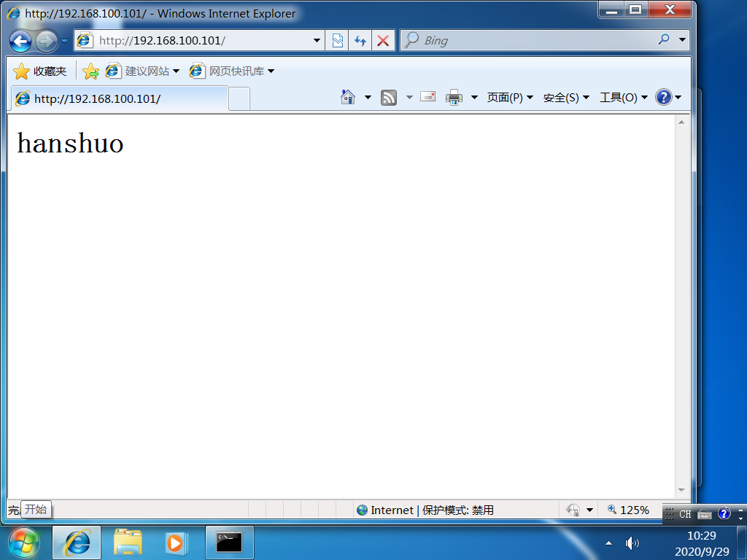Minimize the Internet Explorer window
Image resolution: width=747 pixels, height=560 pixels.
(612, 10)
